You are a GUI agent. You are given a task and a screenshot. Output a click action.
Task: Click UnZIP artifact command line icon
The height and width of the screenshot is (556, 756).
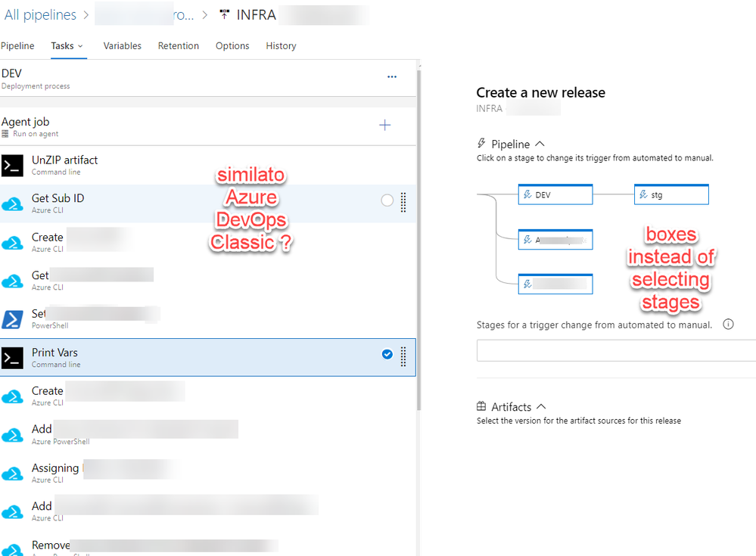(12, 165)
